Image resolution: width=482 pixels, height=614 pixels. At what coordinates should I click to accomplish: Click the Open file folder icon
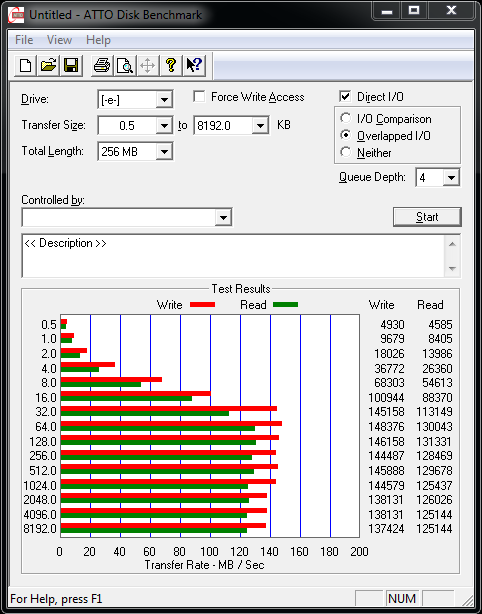48,65
